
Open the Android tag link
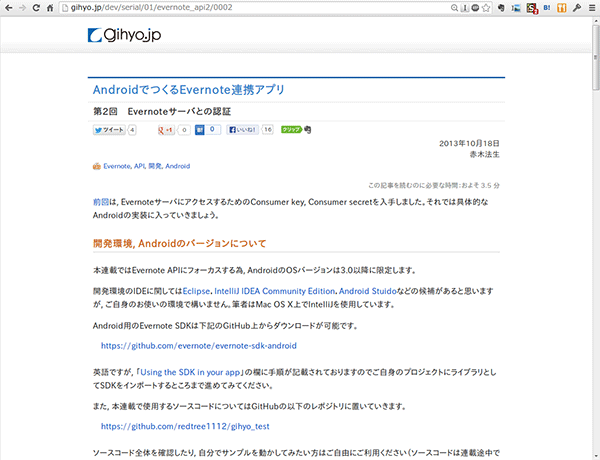click(178, 166)
